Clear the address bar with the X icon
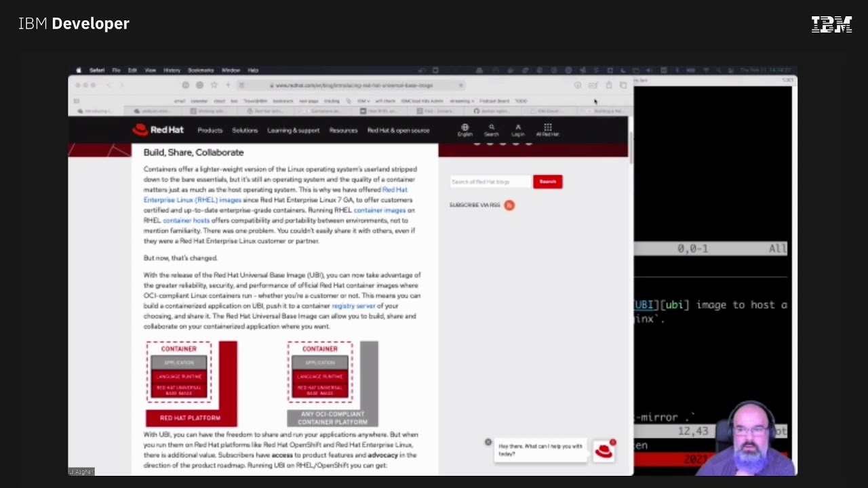 [x=460, y=85]
